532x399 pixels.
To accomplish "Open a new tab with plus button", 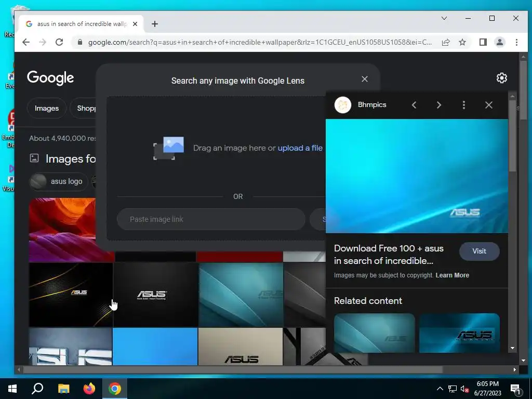I will pos(155,24).
